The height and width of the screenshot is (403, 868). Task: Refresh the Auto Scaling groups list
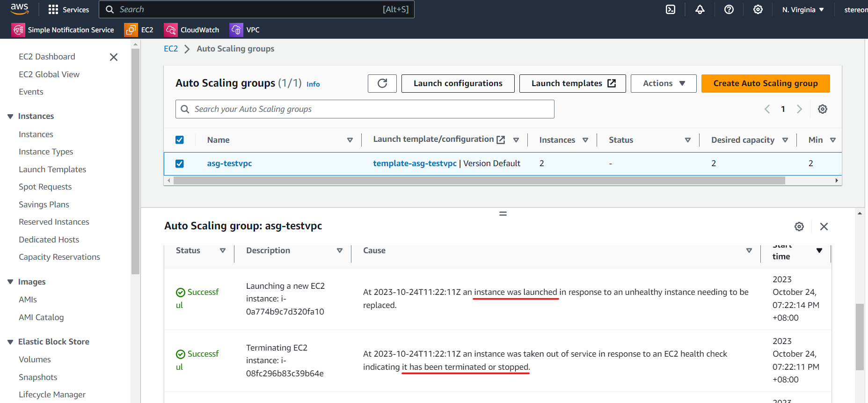[x=382, y=83]
